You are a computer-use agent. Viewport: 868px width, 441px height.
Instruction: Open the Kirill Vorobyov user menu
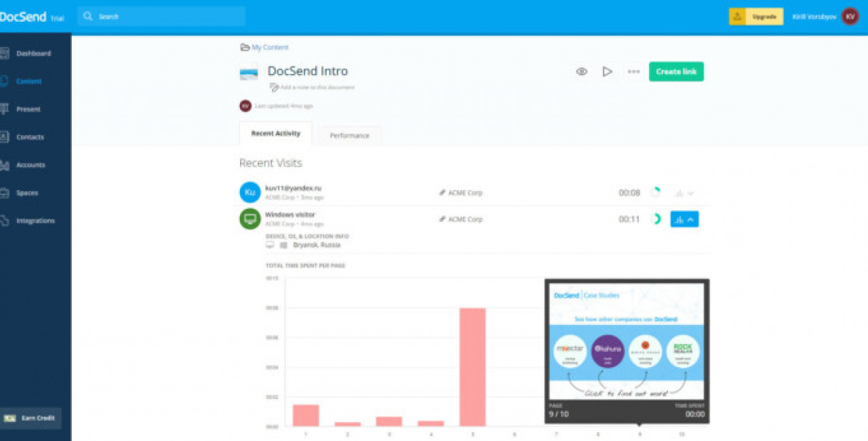[825, 16]
